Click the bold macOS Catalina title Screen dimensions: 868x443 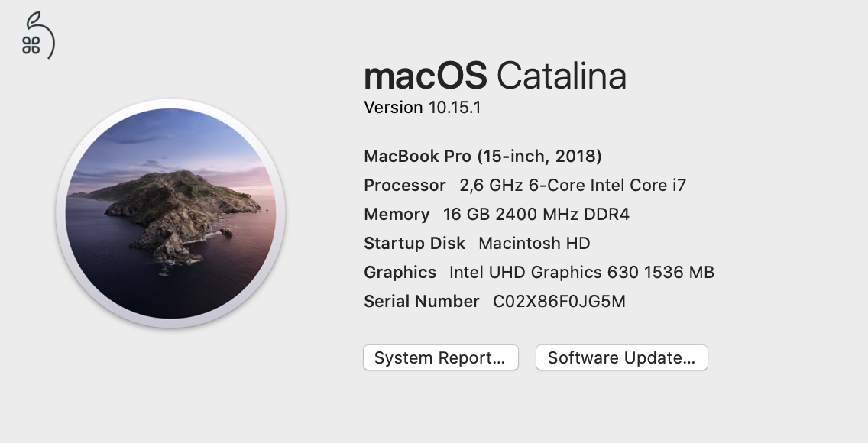pyautogui.click(x=494, y=76)
